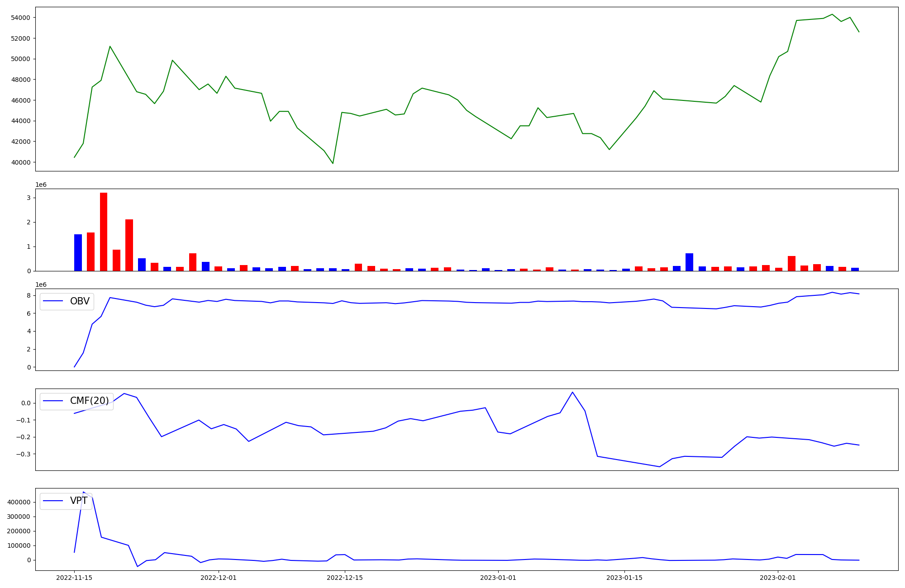Click the -0.3 tick label on CMF axis
The width and height of the screenshot is (905, 588).
pyautogui.click(x=23, y=454)
